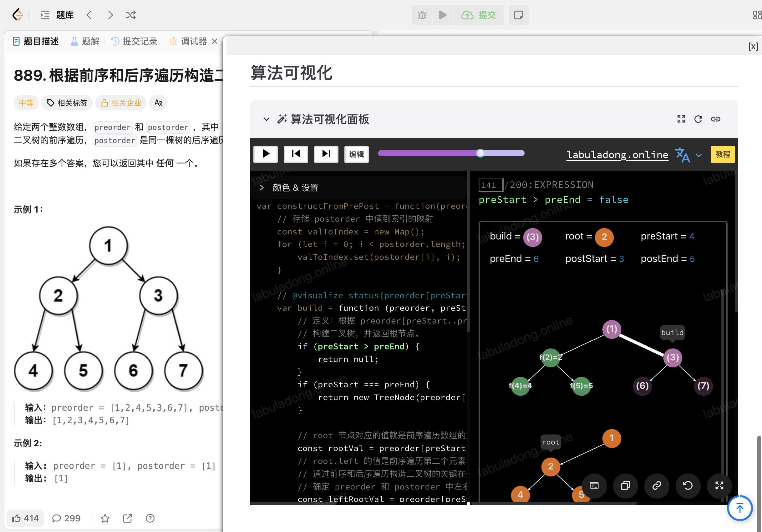Play the algorithm visualization
762x532 pixels.
266,154
